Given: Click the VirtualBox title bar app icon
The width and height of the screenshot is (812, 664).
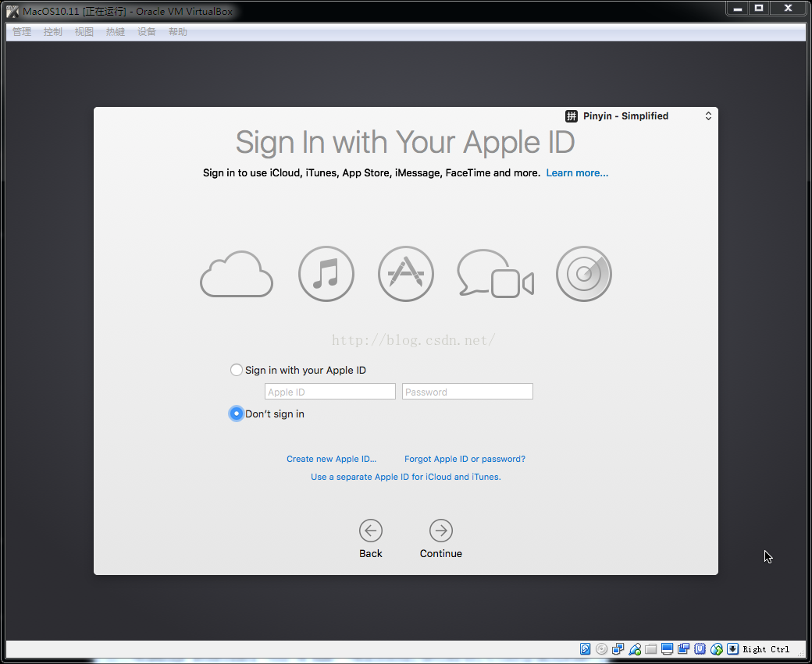Looking at the screenshot, I should pos(12,11).
